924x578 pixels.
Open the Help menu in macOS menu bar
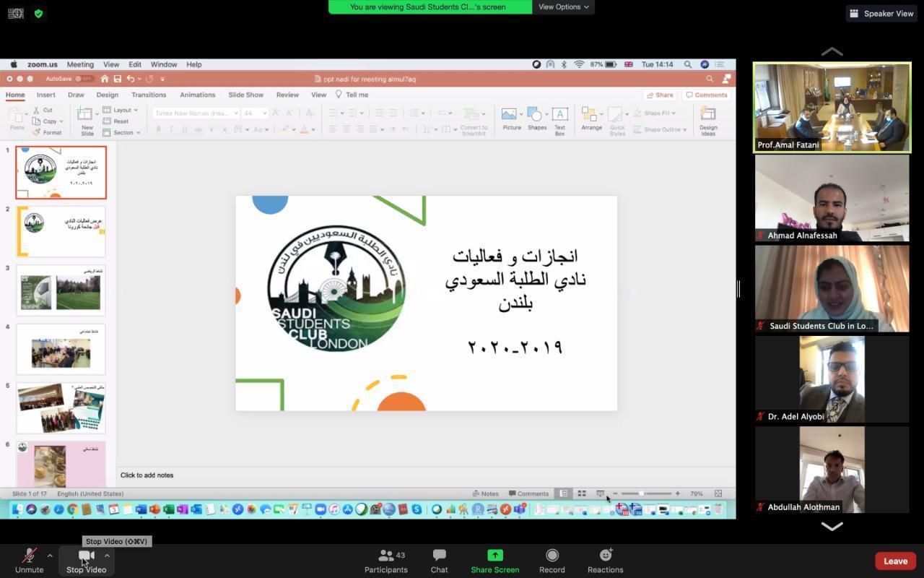click(193, 64)
